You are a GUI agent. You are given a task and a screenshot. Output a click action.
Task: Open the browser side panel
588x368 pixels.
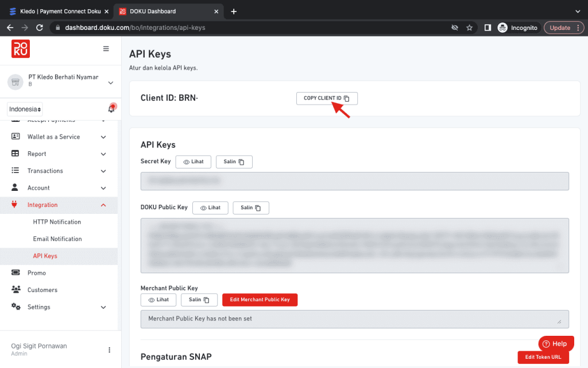tap(488, 28)
